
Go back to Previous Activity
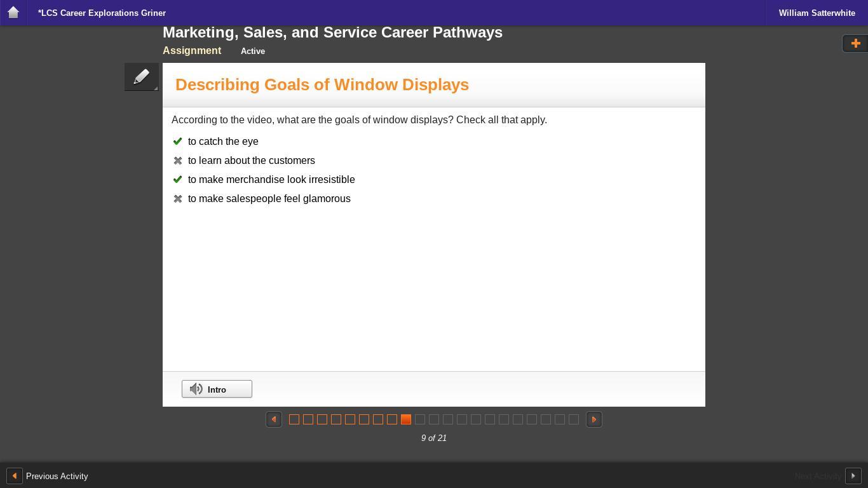[x=48, y=476]
